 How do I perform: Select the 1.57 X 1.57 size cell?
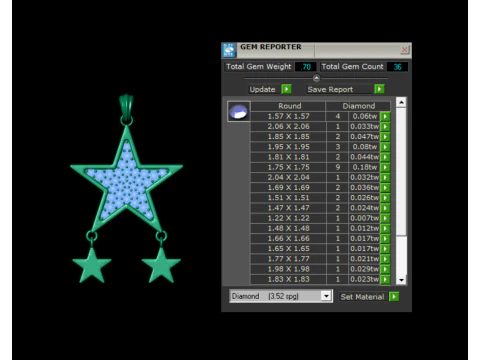click(x=288, y=116)
